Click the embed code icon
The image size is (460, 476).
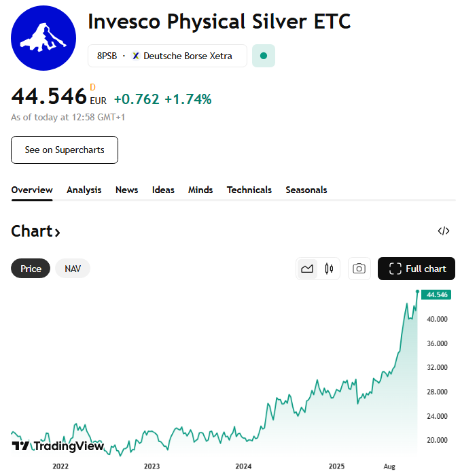coord(444,231)
